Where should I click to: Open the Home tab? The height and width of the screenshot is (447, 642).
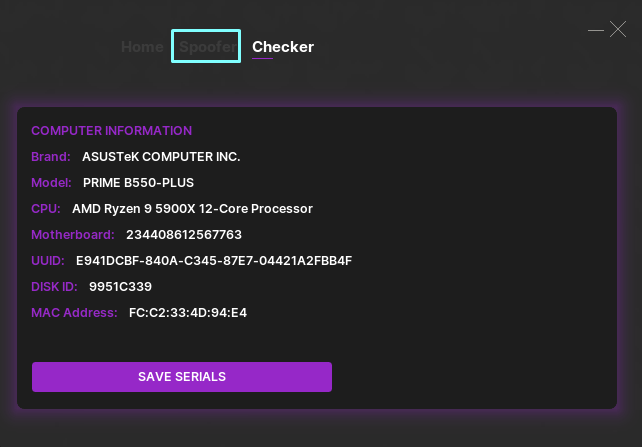pos(142,47)
